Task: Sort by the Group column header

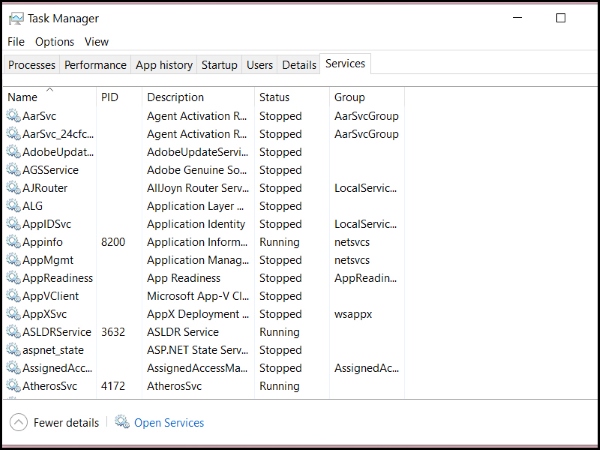Action: 349,97
